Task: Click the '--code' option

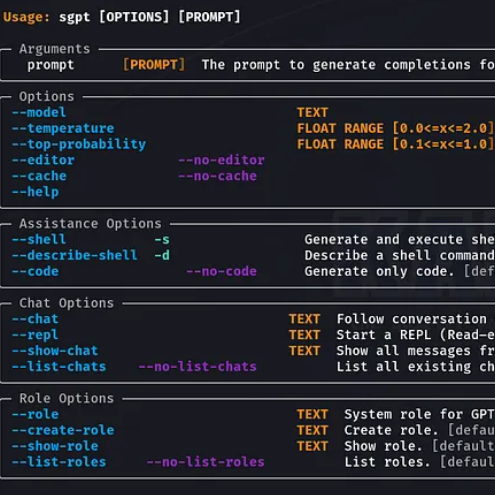Action: click(35, 271)
